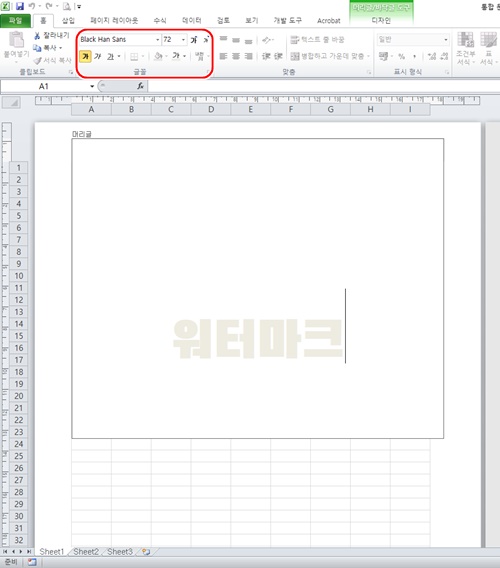Open the Alignment (맞춤) dialog launcher
The width and height of the screenshot is (500, 568).
[368, 72]
